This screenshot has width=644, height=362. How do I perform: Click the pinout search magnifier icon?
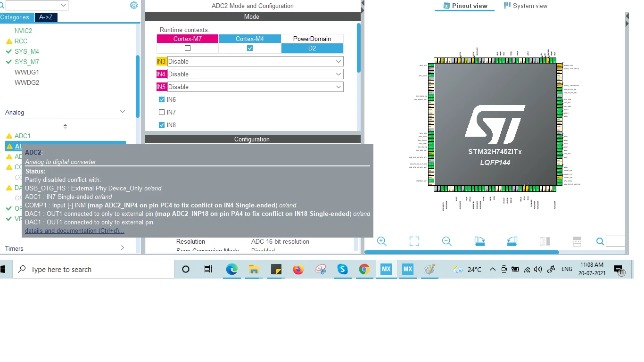[600, 241]
